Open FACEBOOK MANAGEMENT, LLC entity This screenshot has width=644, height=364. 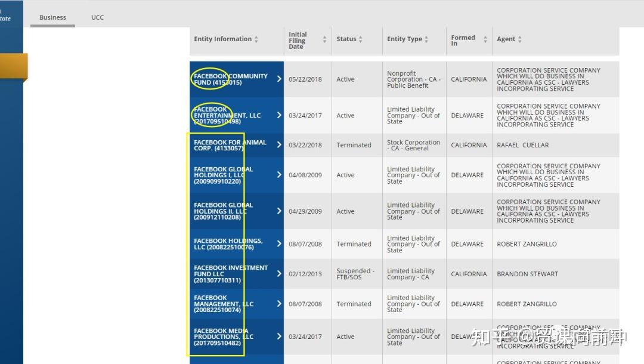(x=224, y=304)
